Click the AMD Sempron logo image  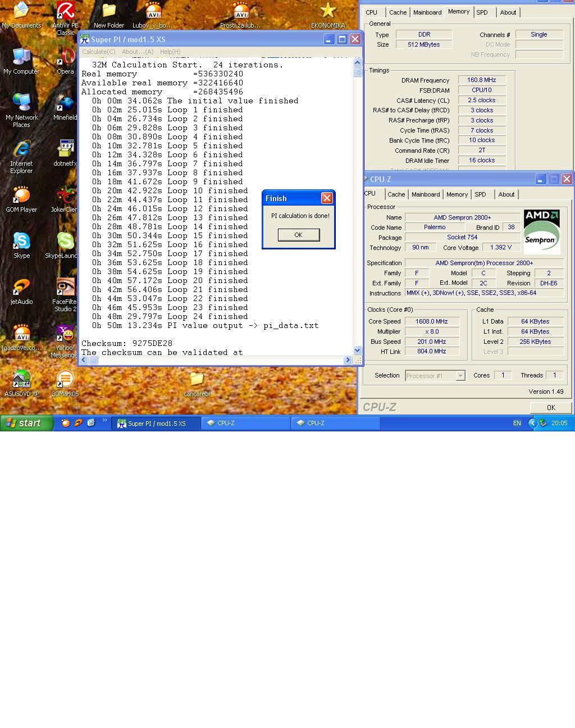(542, 231)
